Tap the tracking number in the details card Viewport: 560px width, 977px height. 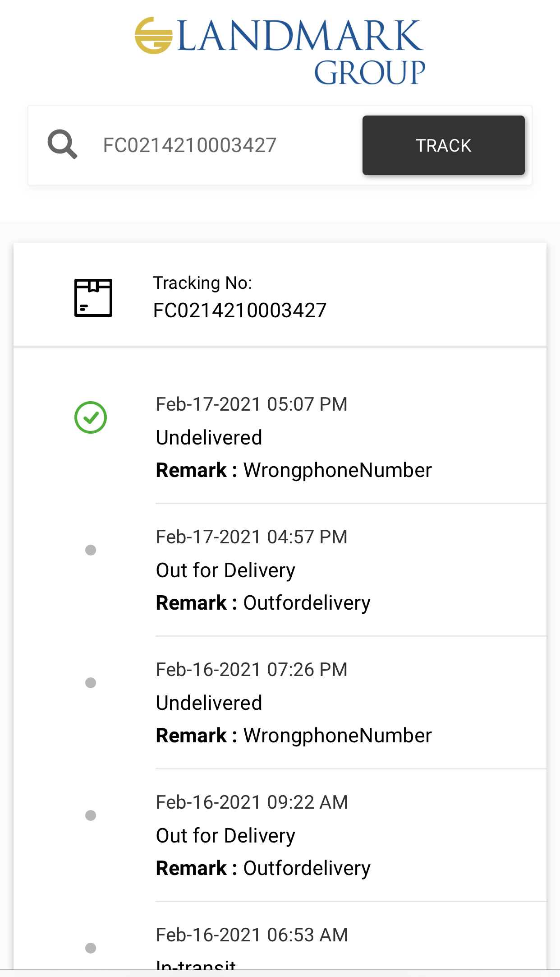pyautogui.click(x=240, y=310)
